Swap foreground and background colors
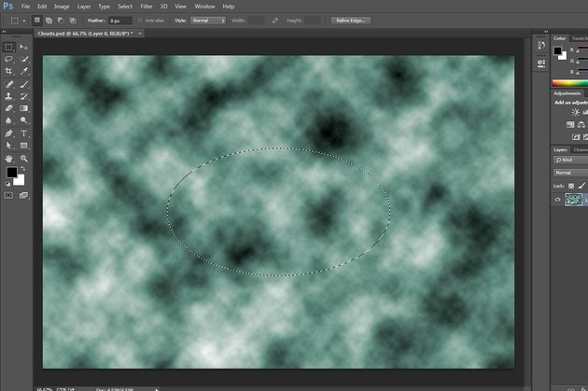The image size is (588, 391). [x=23, y=169]
